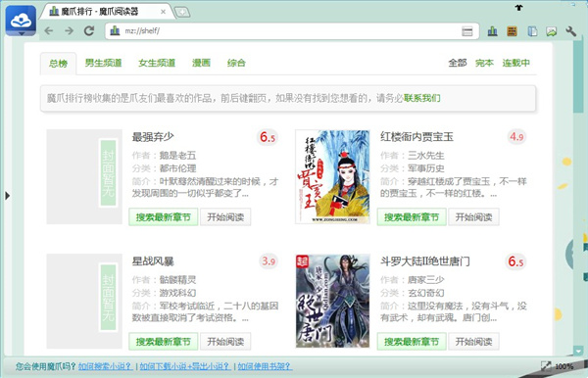Go back with the left arrow button
Image resolution: width=588 pixels, height=378 pixels.
49,31
